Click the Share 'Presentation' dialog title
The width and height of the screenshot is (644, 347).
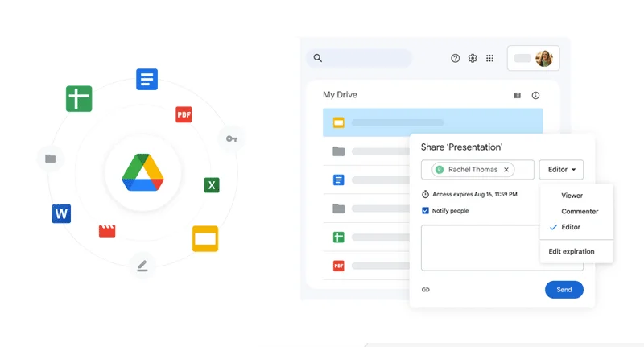click(461, 147)
